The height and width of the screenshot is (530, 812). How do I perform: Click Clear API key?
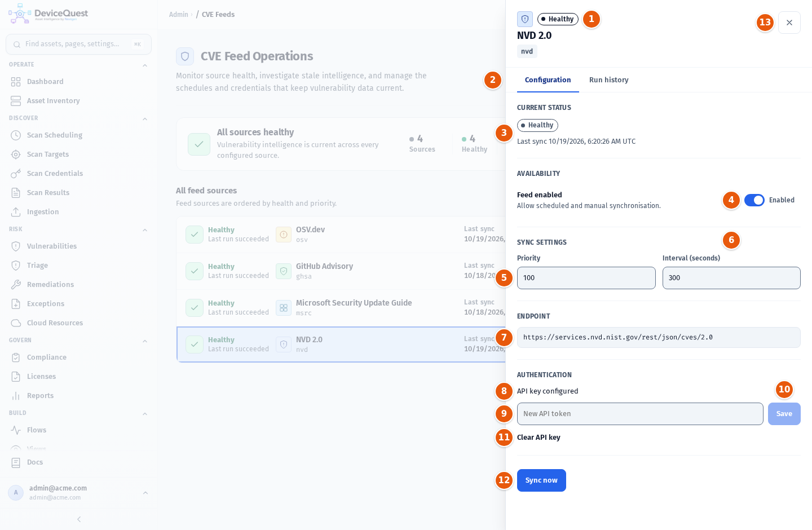(539, 438)
